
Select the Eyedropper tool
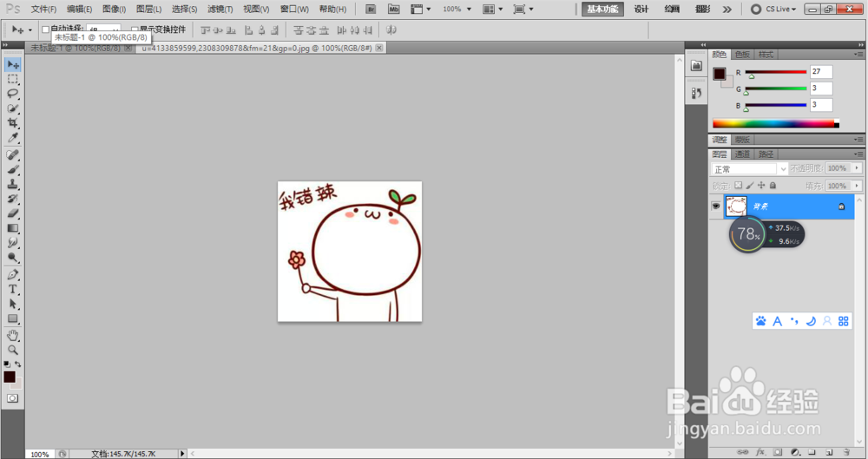13,137
